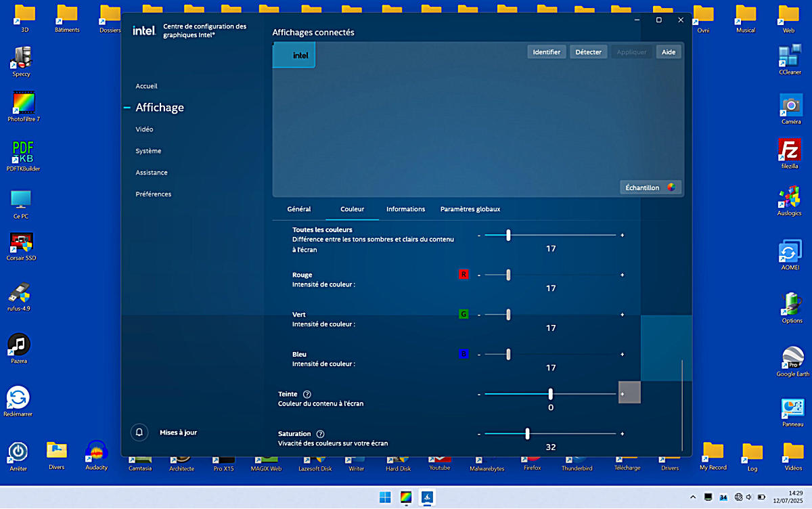Viewport: 812px width, 509px height.
Task: Increase Rouge intensity with the plus sign
Action: click(x=623, y=275)
